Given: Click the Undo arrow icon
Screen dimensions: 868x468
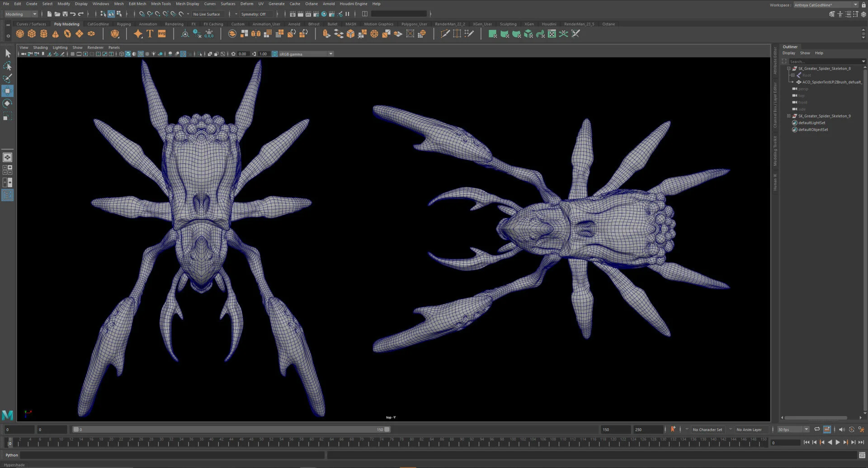Looking at the screenshot, I should coord(73,14).
